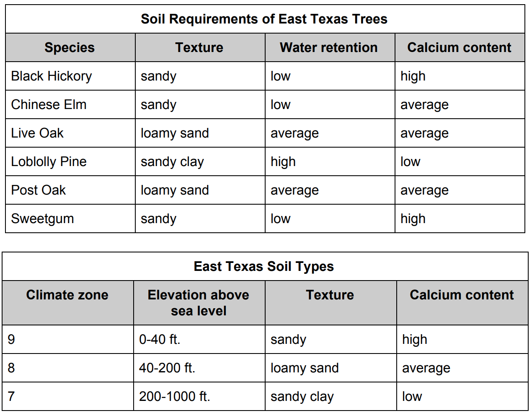532x416 pixels.
Task: Click the '40-200 ft.' elevation cell
Action: tap(167, 368)
